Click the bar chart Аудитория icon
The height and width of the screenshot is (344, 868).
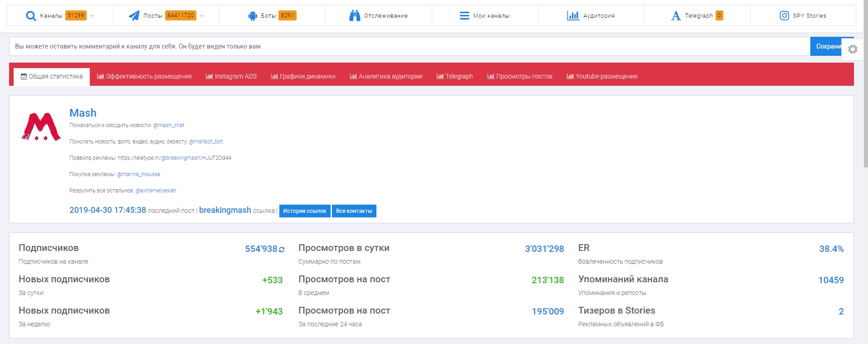573,16
